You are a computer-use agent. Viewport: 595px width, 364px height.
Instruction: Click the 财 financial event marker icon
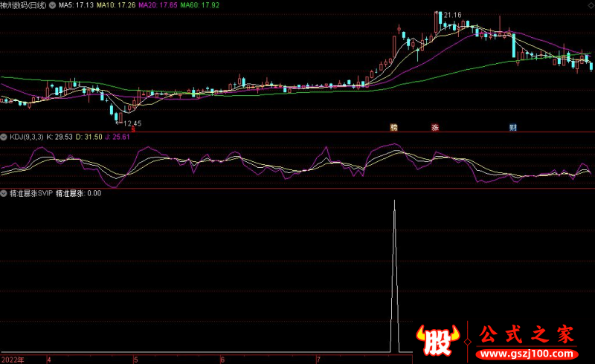point(512,127)
